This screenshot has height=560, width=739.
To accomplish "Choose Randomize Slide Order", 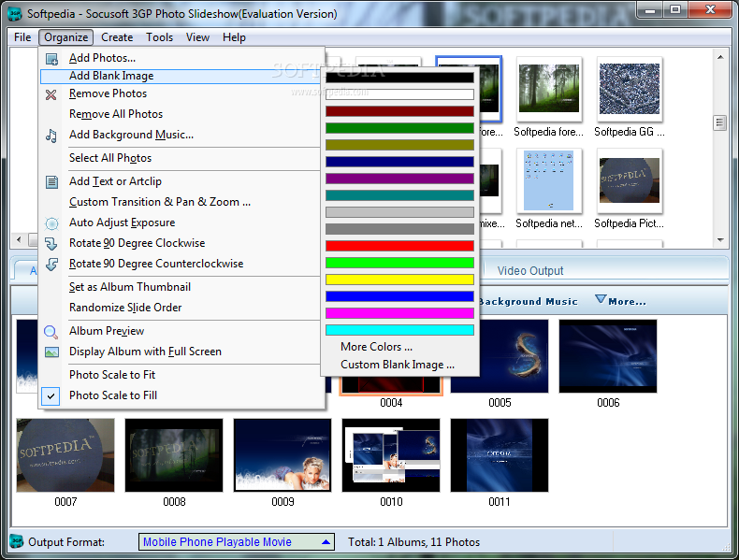I will point(125,308).
